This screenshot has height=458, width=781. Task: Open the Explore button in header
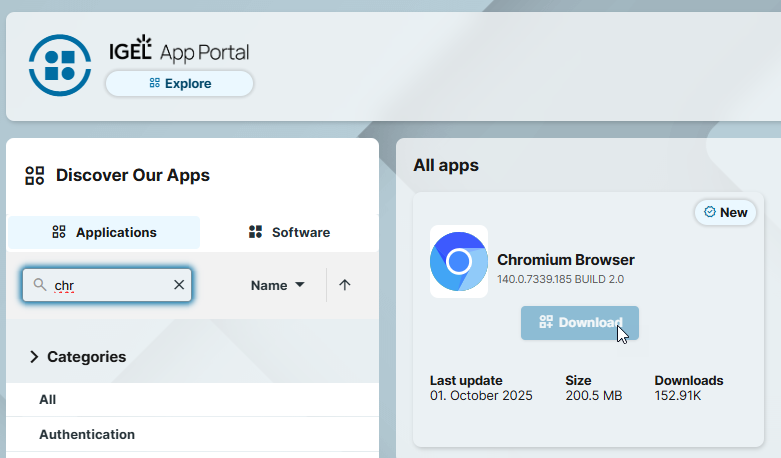(x=180, y=84)
